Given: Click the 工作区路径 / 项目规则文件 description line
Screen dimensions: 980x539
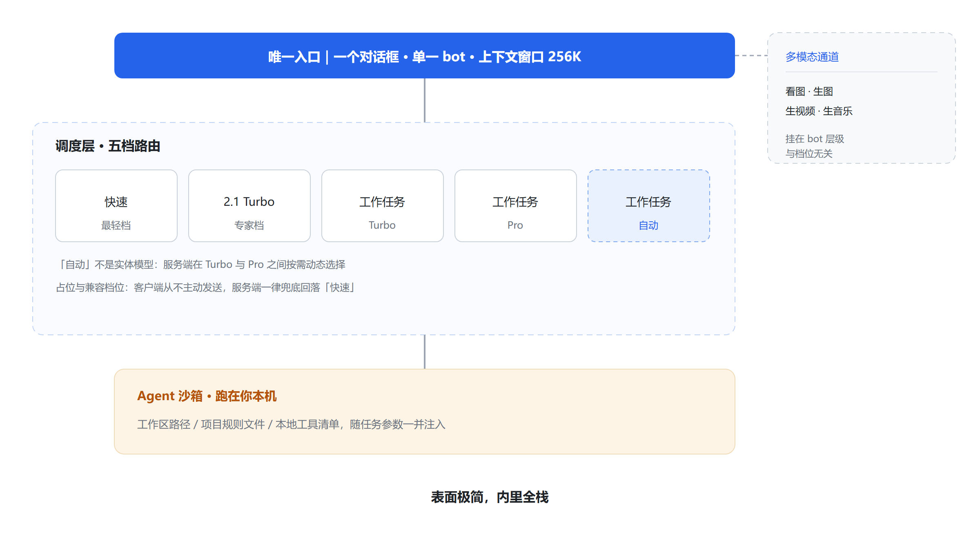Looking at the screenshot, I should tap(291, 424).
